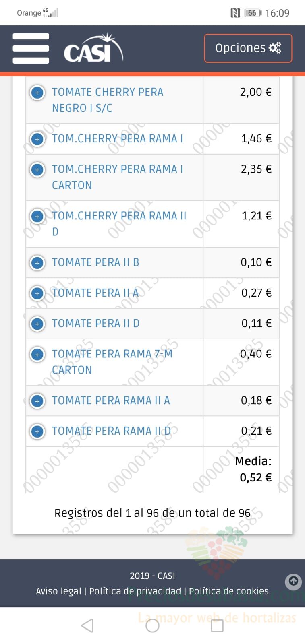Image resolution: width=305 pixels, height=644 pixels.
Task: Open the Aviso legal link
Action: point(58,591)
